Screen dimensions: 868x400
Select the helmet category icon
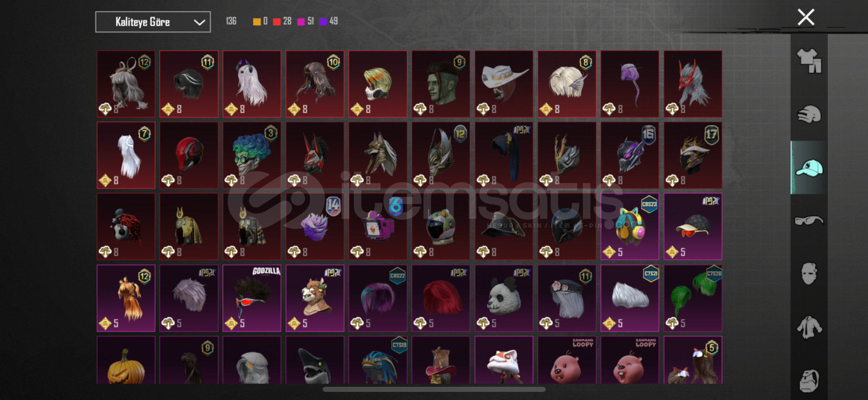click(x=809, y=114)
